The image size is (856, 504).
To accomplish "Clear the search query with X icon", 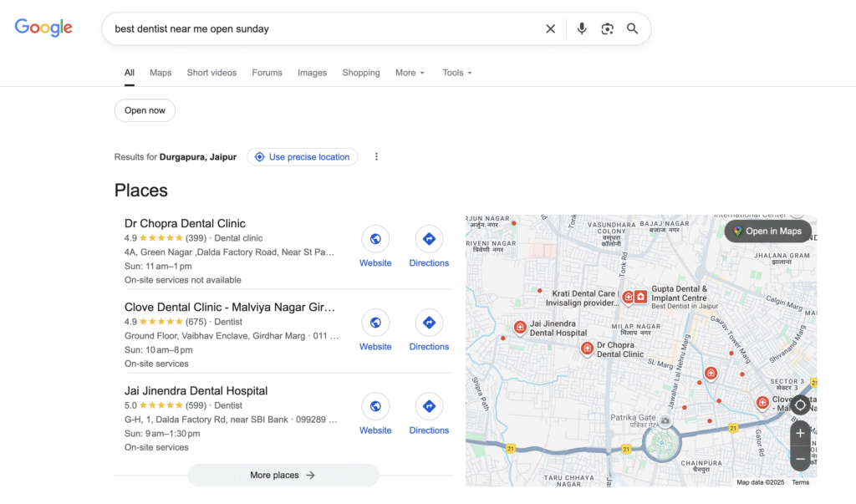I will tap(550, 28).
